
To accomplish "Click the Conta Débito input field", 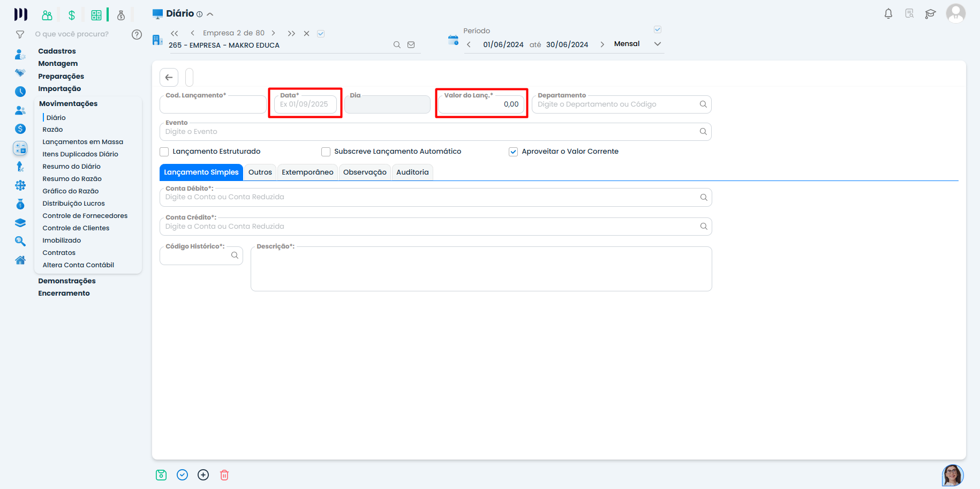I will click(428, 198).
